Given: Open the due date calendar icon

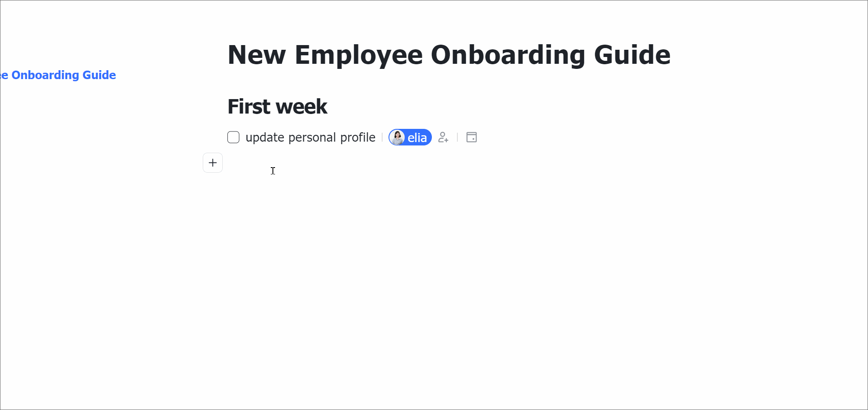Looking at the screenshot, I should click(471, 137).
